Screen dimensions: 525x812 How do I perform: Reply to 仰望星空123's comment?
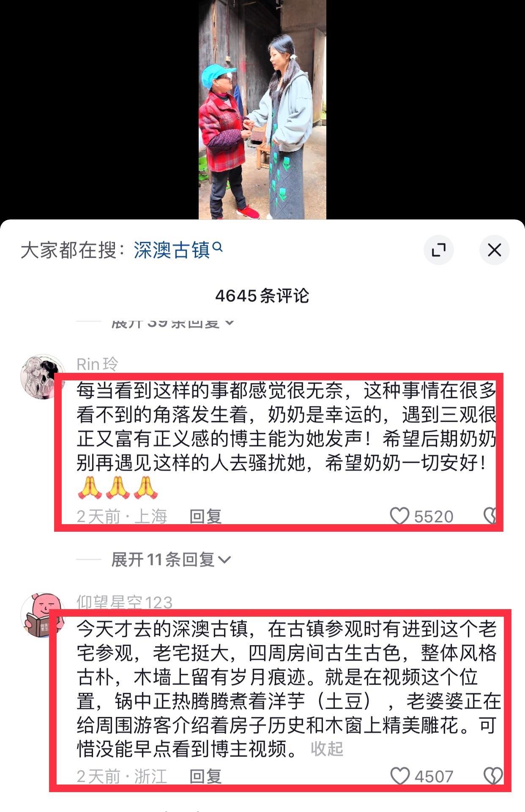[x=205, y=776]
